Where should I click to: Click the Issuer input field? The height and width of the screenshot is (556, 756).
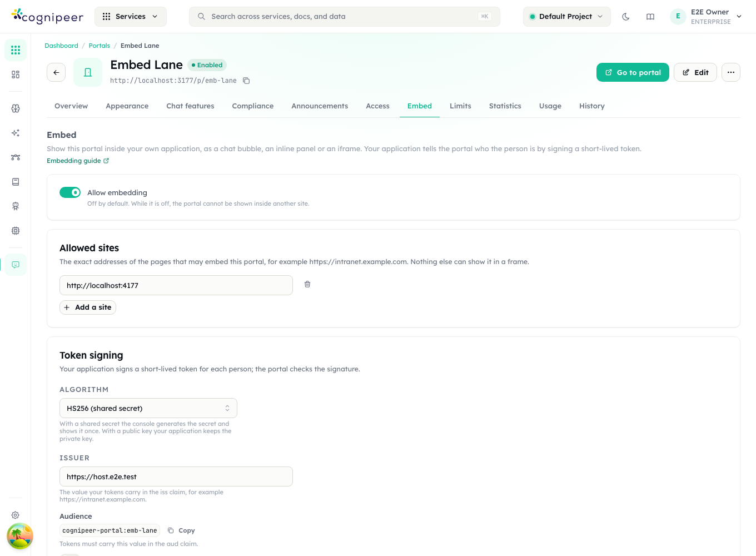(176, 476)
